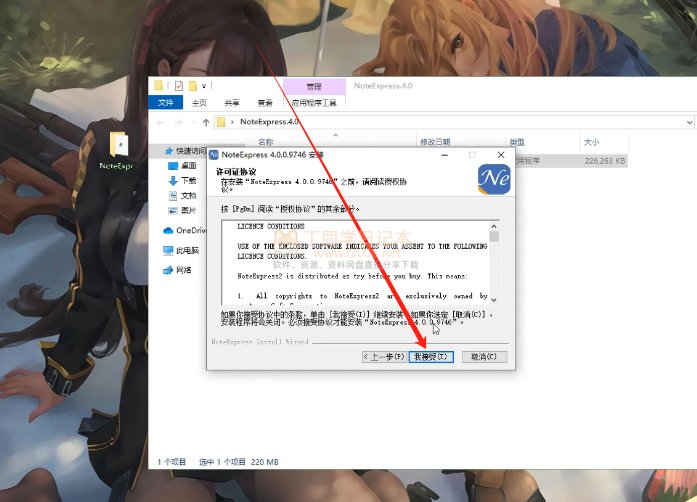
Task: Open the NoteExpress folder icon on desktop
Action: pos(117,147)
